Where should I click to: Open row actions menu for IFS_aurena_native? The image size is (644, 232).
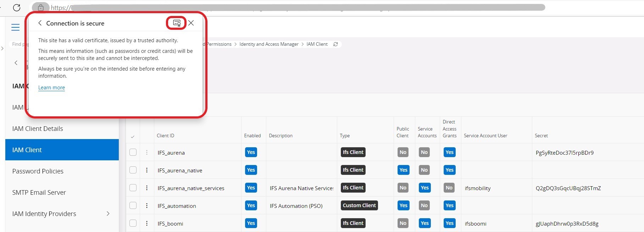coord(147,170)
